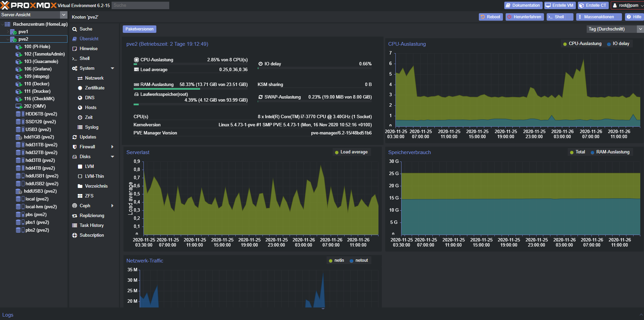
Task: Click the Replizierung retweet icon
Action: (x=75, y=216)
